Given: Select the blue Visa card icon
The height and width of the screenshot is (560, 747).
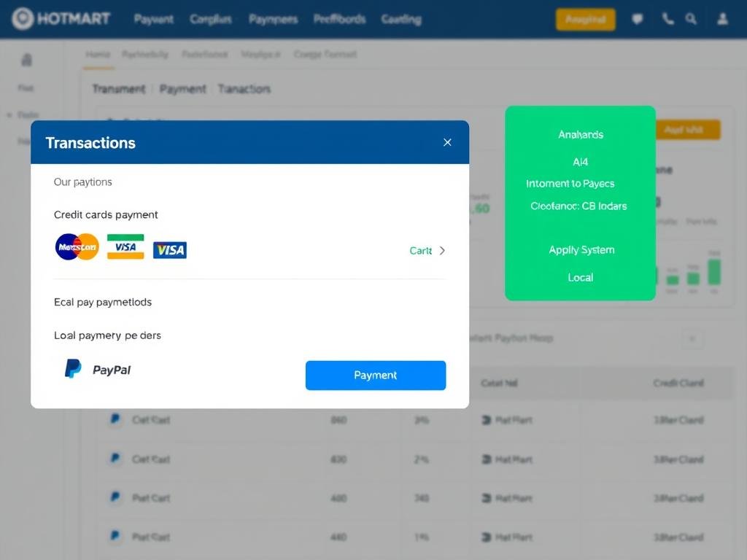Looking at the screenshot, I should pos(169,249).
